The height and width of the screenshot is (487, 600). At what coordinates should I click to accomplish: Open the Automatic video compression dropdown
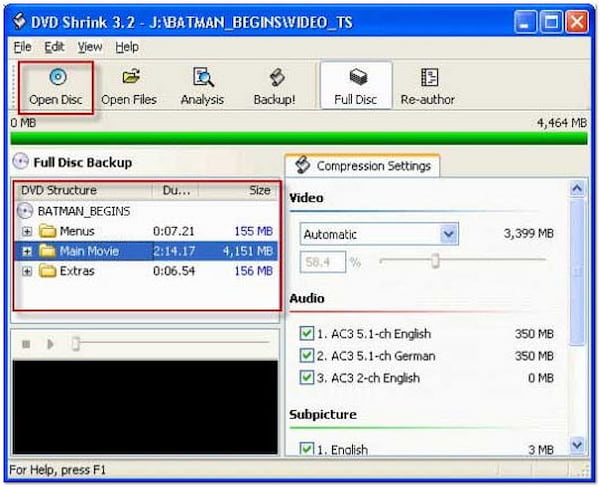pyautogui.click(x=448, y=234)
